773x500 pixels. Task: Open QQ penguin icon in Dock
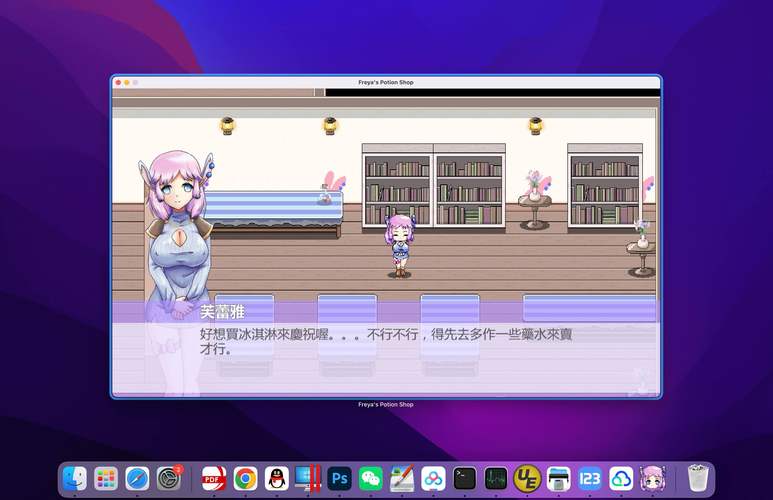pyautogui.click(x=277, y=478)
